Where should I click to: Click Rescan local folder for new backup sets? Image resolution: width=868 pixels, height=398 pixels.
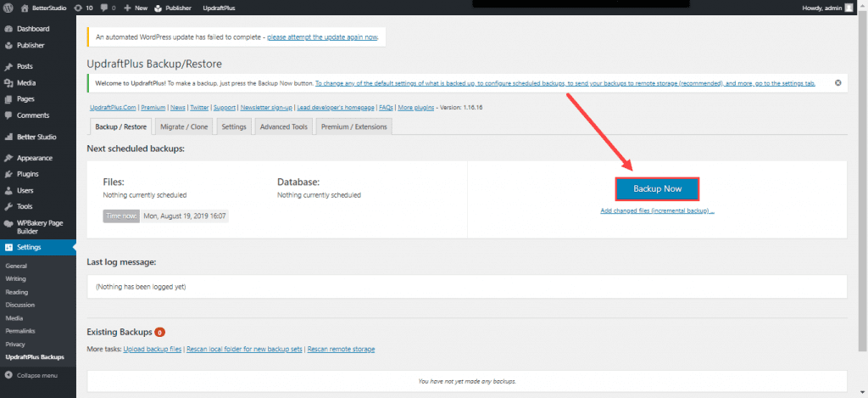click(244, 350)
